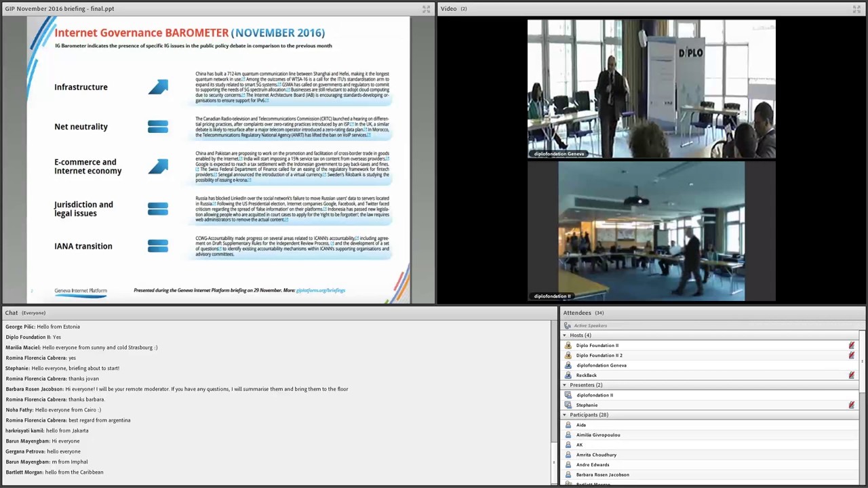This screenshot has height=488, width=868.
Task: Click muted microphone icon for RecKBack
Action: point(852,375)
